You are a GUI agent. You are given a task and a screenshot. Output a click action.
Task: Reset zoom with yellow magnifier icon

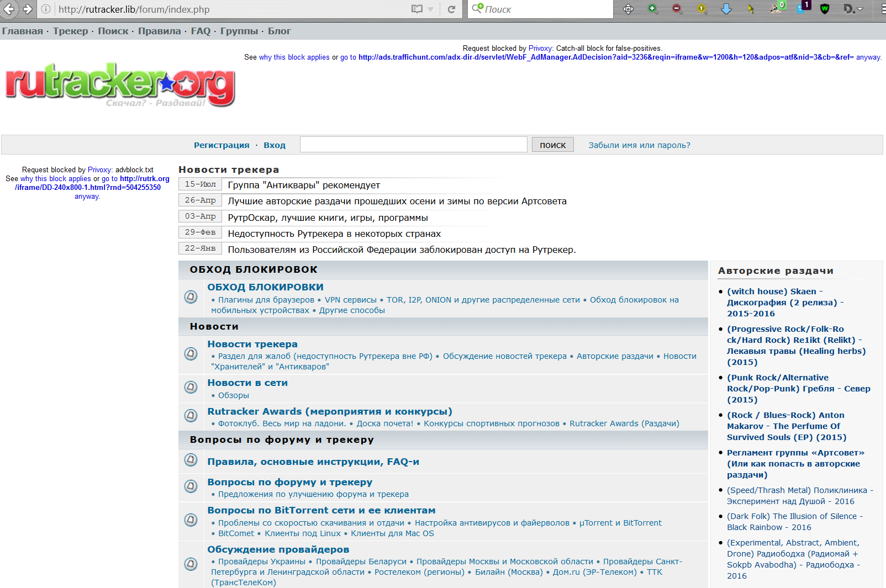702,9
